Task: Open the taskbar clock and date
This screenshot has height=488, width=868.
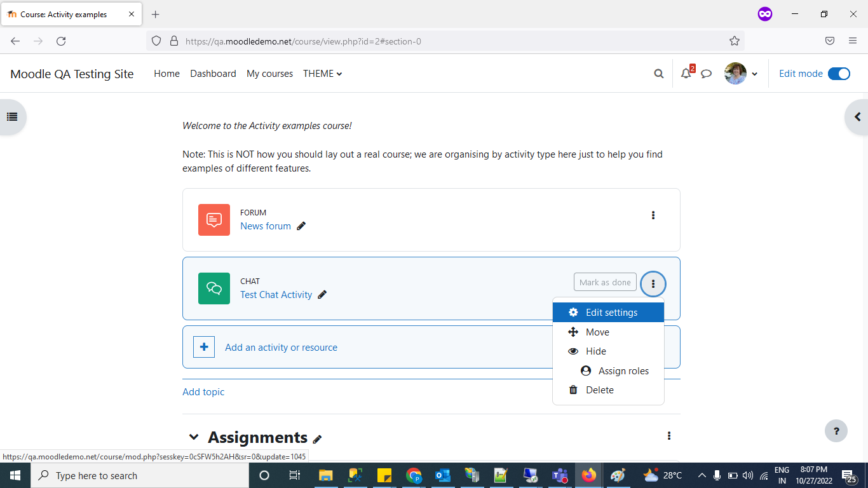Action: click(813, 475)
